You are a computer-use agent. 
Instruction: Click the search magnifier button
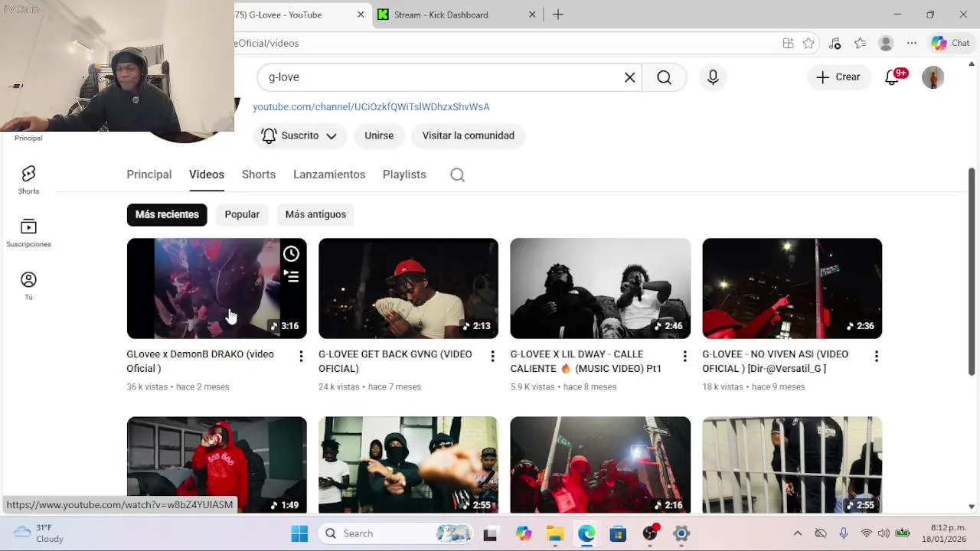click(664, 77)
